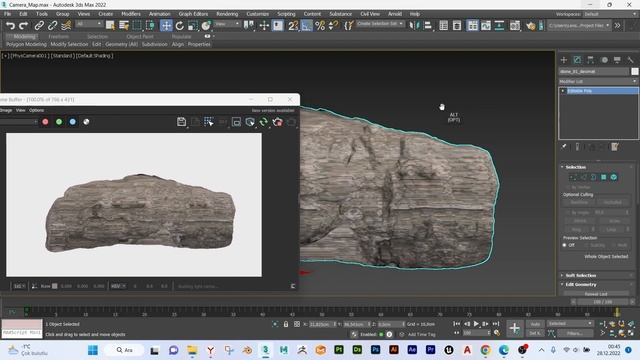This screenshot has height=360, width=640.
Task: Click Save Image icon in frame buffer
Action: tap(182, 122)
